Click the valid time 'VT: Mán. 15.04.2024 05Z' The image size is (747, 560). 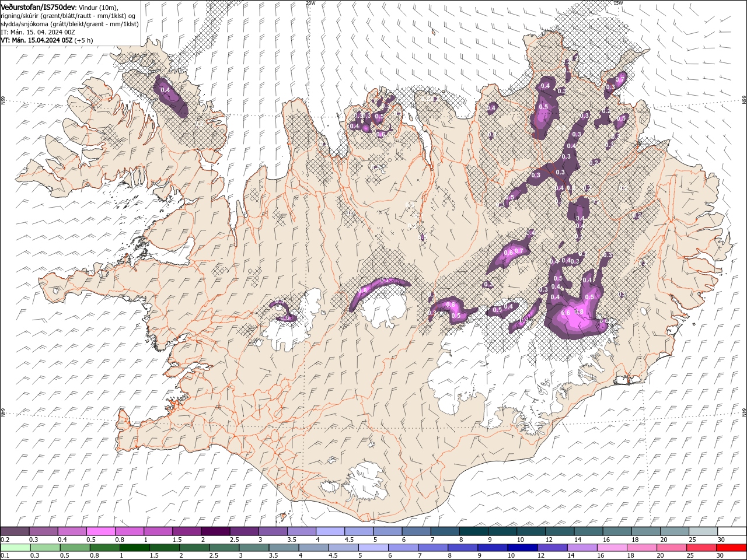37,40
